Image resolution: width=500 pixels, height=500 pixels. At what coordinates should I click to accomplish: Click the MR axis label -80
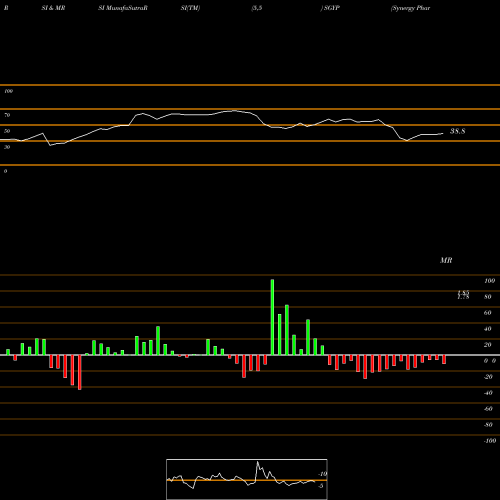(x=488, y=425)
